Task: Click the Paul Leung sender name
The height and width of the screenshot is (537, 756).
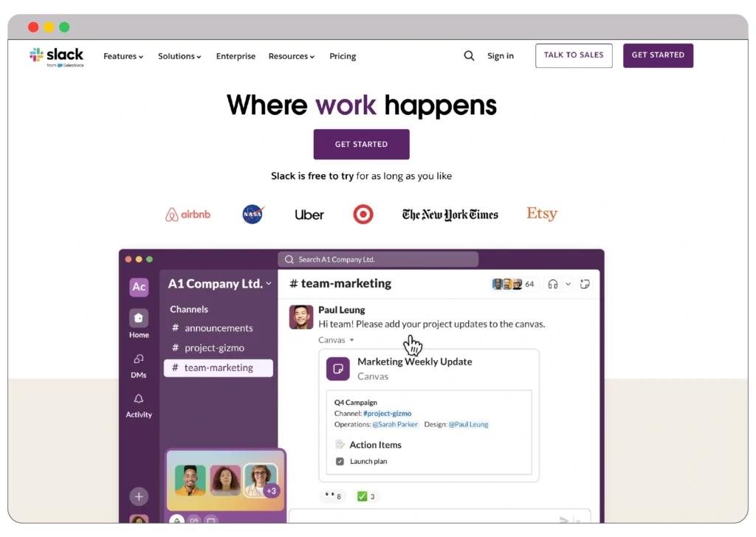Action: (341, 310)
